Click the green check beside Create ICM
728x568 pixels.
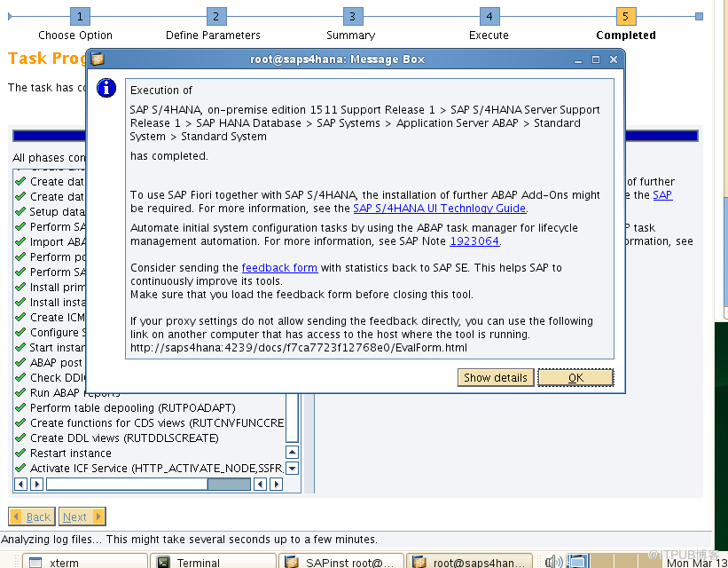click(x=20, y=317)
